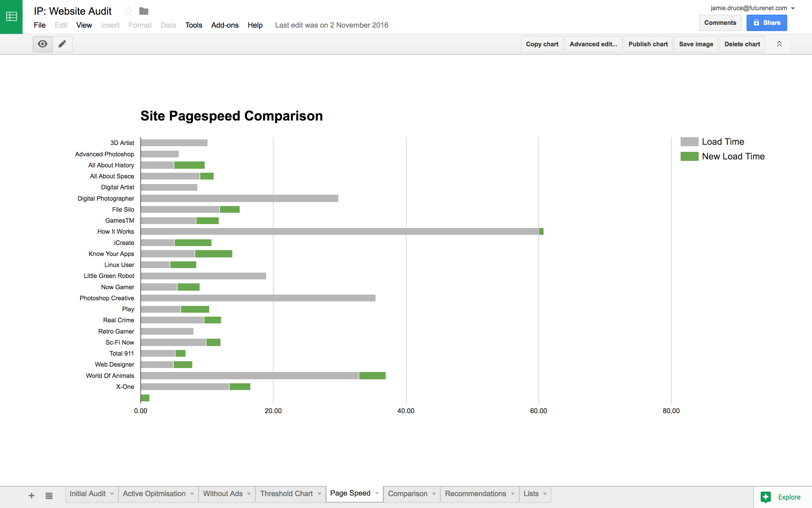This screenshot has height=508, width=812.
Task: Click the iCreate green bar segment
Action: pyautogui.click(x=193, y=243)
